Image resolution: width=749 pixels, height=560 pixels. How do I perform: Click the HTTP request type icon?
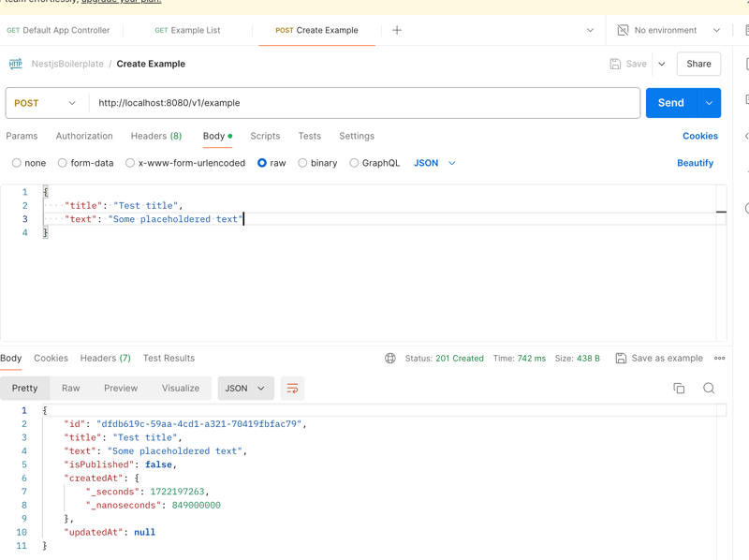point(15,64)
